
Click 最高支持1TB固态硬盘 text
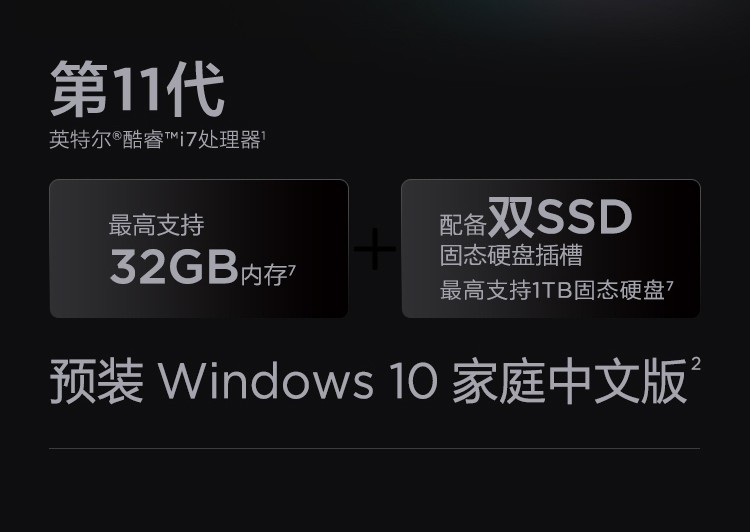click(552, 290)
